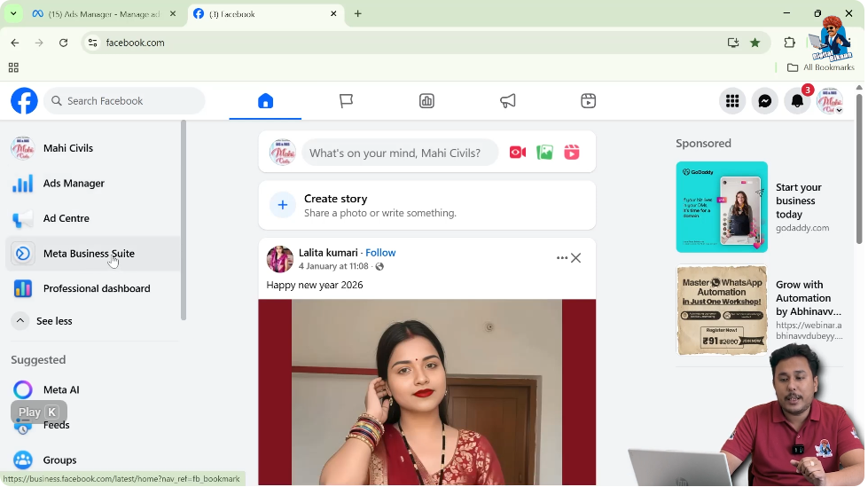Open Lalita kumari's profile name
Viewport: 868px width, 487px height.
coord(328,253)
